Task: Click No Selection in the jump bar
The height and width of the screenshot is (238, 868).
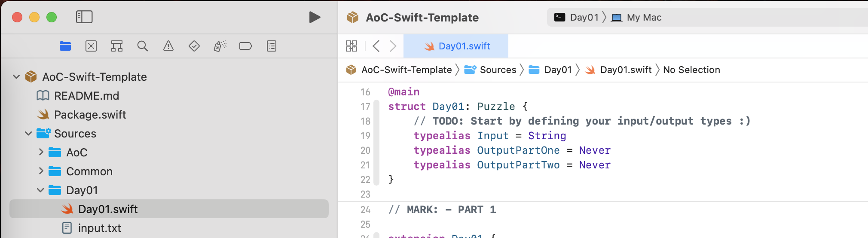Action: [691, 70]
